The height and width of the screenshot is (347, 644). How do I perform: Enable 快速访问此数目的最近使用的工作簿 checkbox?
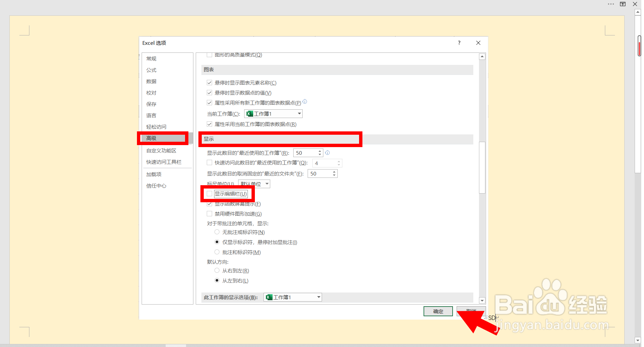tap(209, 162)
